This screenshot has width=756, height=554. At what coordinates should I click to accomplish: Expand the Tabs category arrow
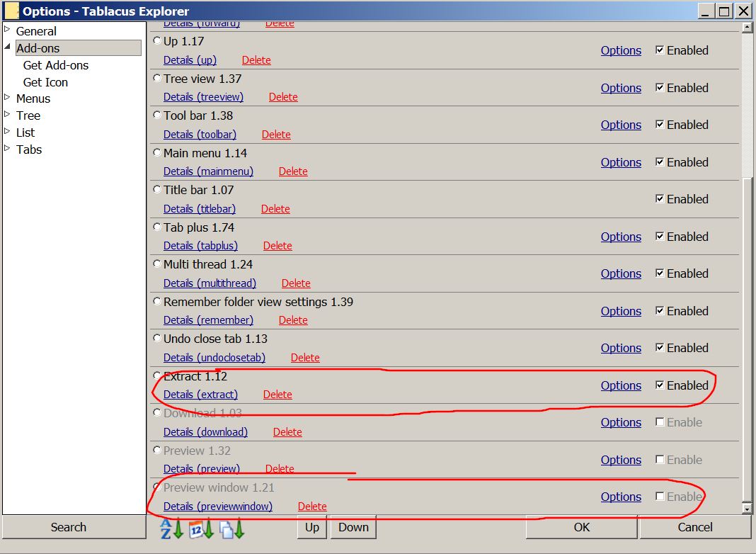pyautogui.click(x=7, y=147)
